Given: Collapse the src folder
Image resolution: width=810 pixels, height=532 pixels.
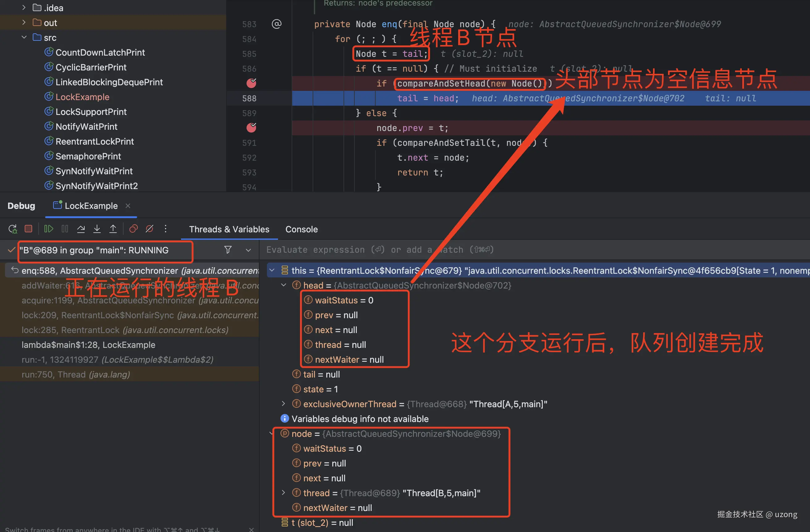Looking at the screenshot, I should pos(24,37).
